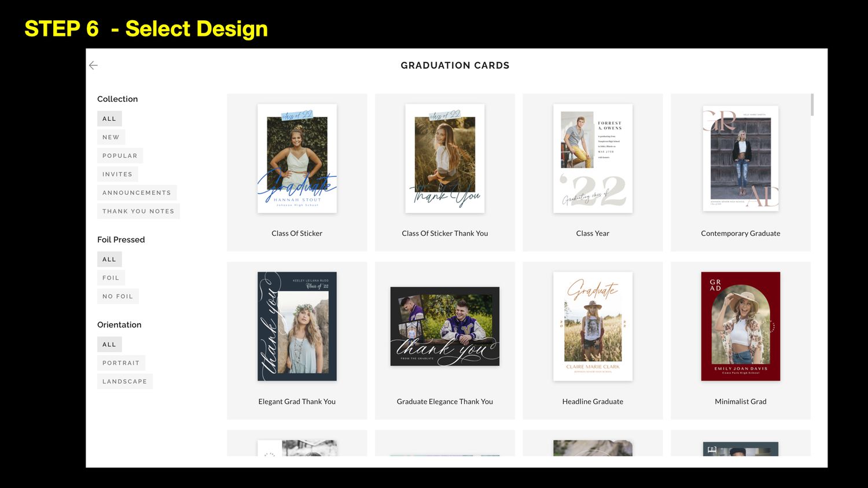
Task: Click the back arrow icon
Action: (93, 65)
